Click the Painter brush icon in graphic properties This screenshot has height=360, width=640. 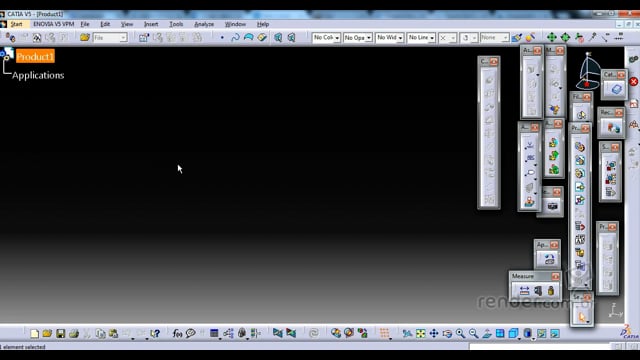pyautogui.click(x=516, y=38)
